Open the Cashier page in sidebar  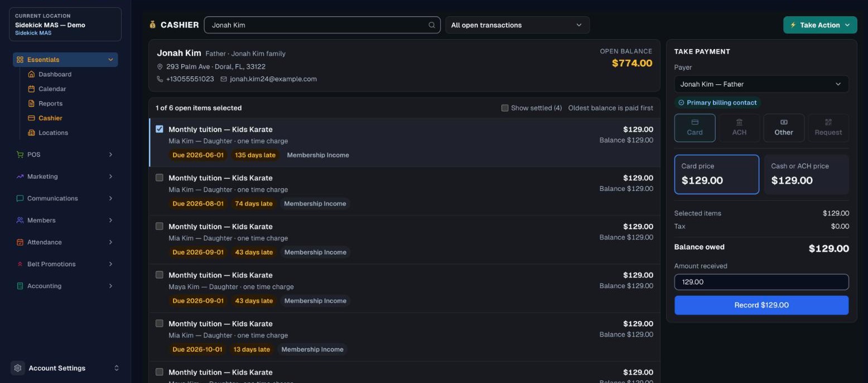point(50,118)
